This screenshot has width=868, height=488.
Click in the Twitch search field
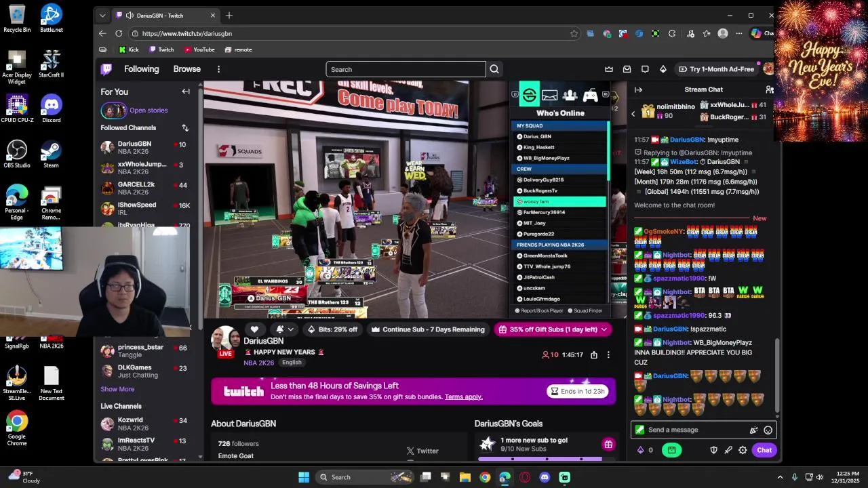point(406,69)
